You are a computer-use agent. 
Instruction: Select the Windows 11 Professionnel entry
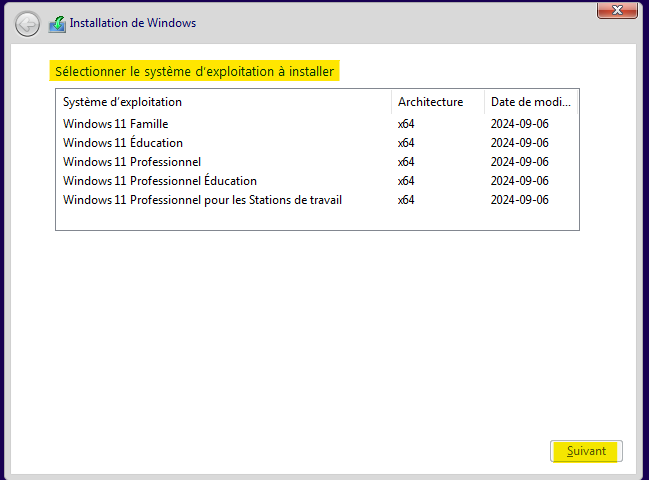(131, 162)
